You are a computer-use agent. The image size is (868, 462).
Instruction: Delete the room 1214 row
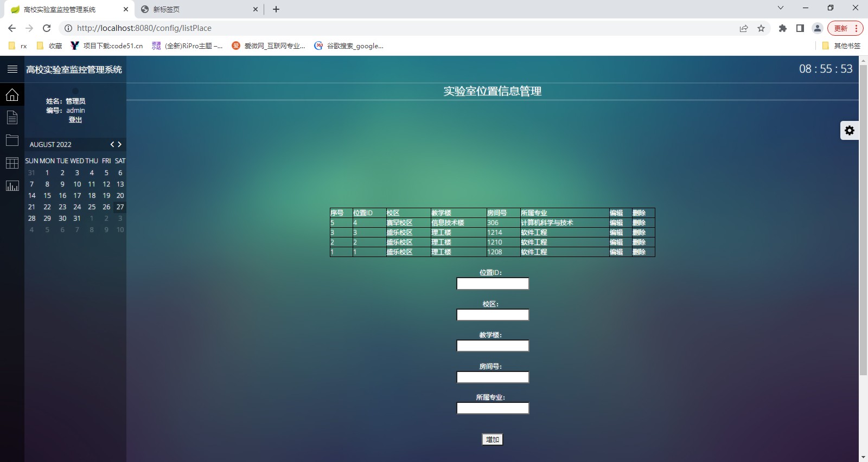tap(639, 233)
